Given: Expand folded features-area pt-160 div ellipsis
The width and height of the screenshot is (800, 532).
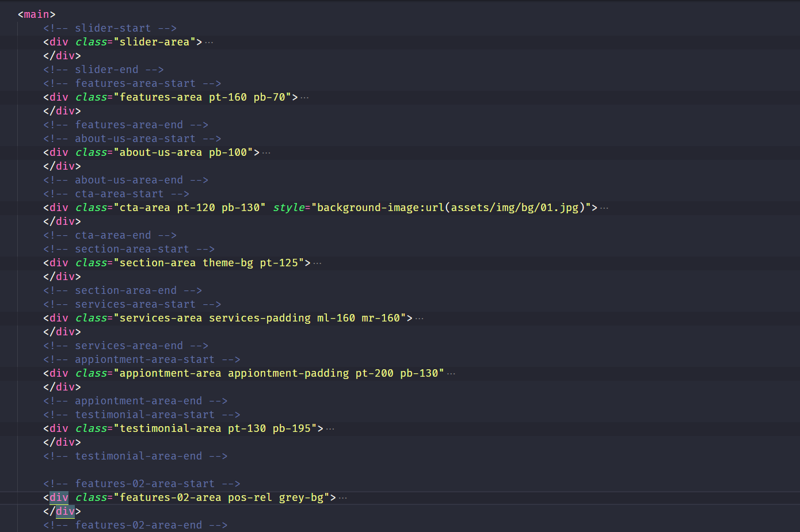Looking at the screenshot, I should 304,98.
